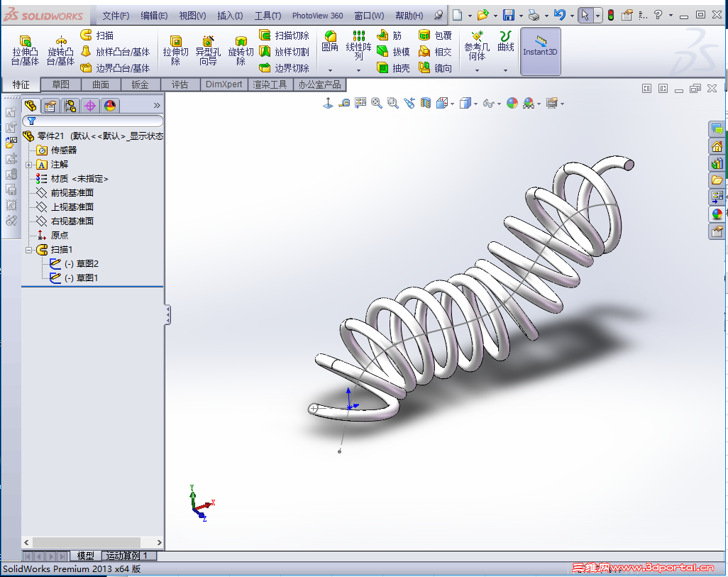The height and width of the screenshot is (577, 728).
Task: Toggle the Instant3D button
Action: tap(541, 51)
